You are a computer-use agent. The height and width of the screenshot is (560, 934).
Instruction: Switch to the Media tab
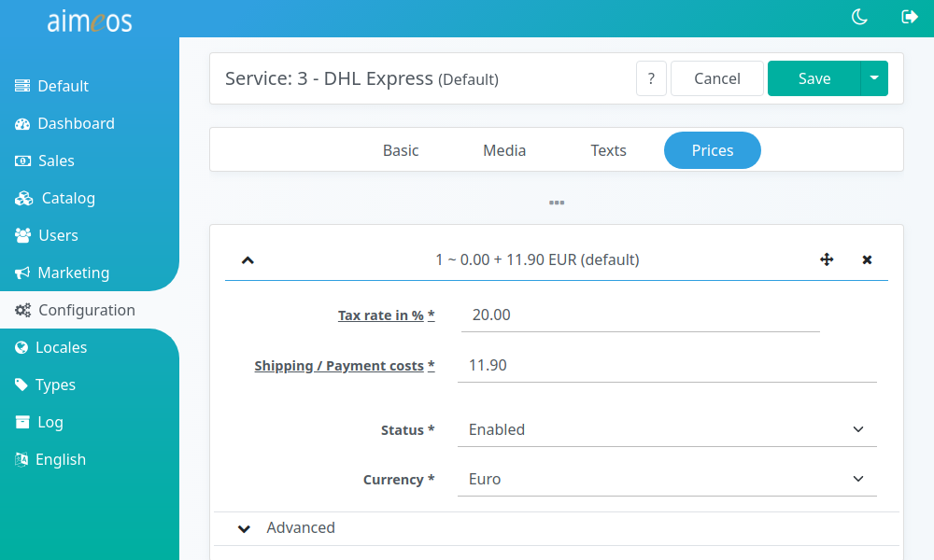(x=504, y=150)
